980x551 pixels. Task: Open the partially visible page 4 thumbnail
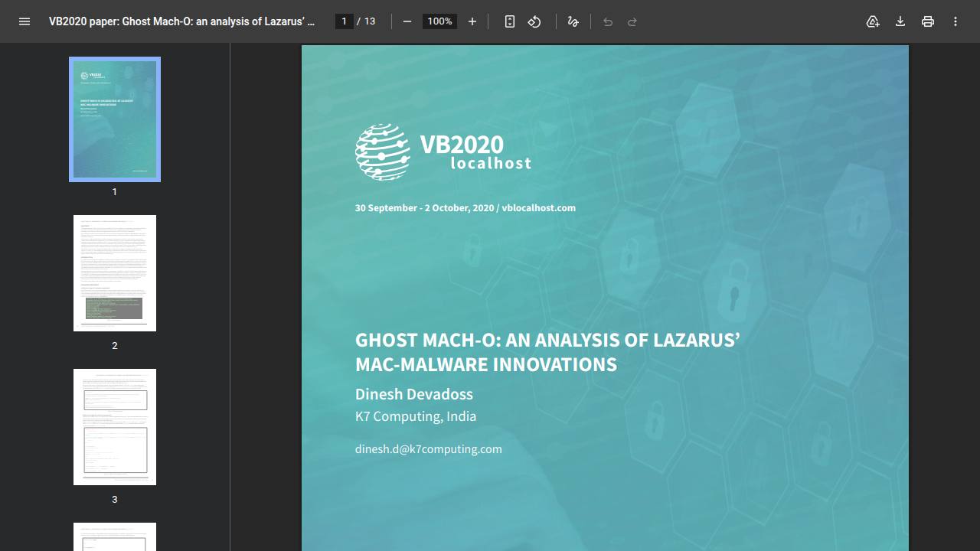pyautogui.click(x=115, y=536)
